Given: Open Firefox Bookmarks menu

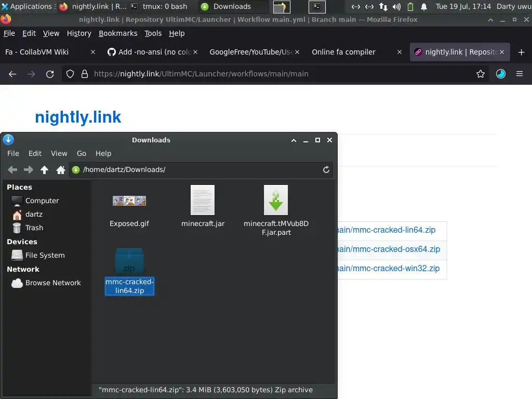Looking at the screenshot, I should (x=118, y=33).
